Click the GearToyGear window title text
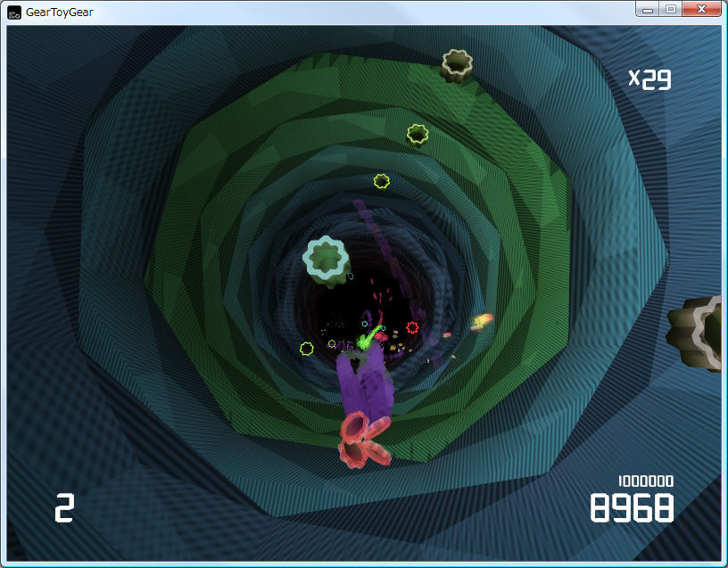Image resolution: width=728 pixels, height=568 pixels. (x=60, y=12)
